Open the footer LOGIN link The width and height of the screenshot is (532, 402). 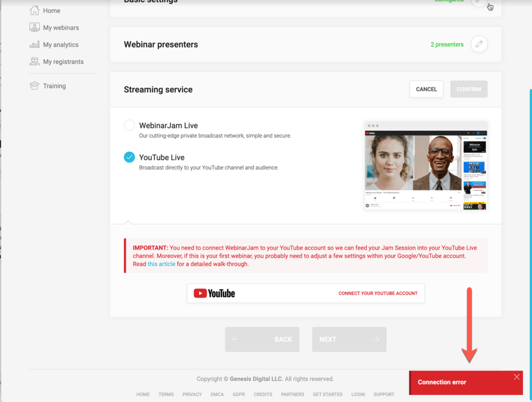pyautogui.click(x=358, y=394)
